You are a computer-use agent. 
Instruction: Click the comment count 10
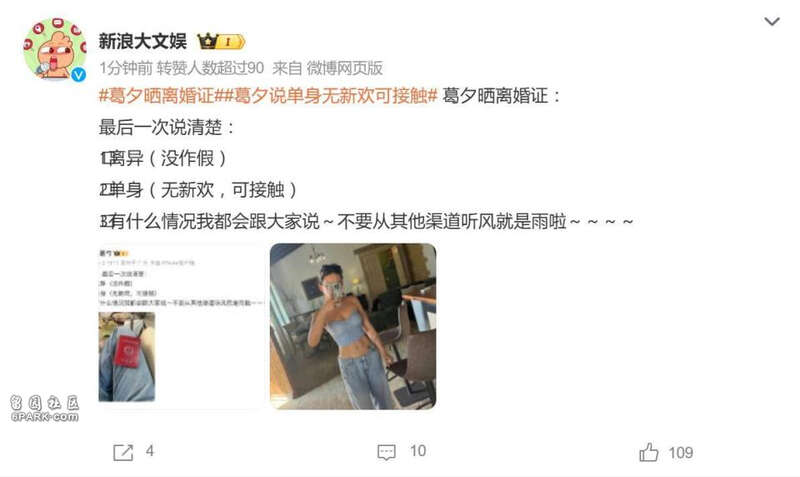coord(418,451)
